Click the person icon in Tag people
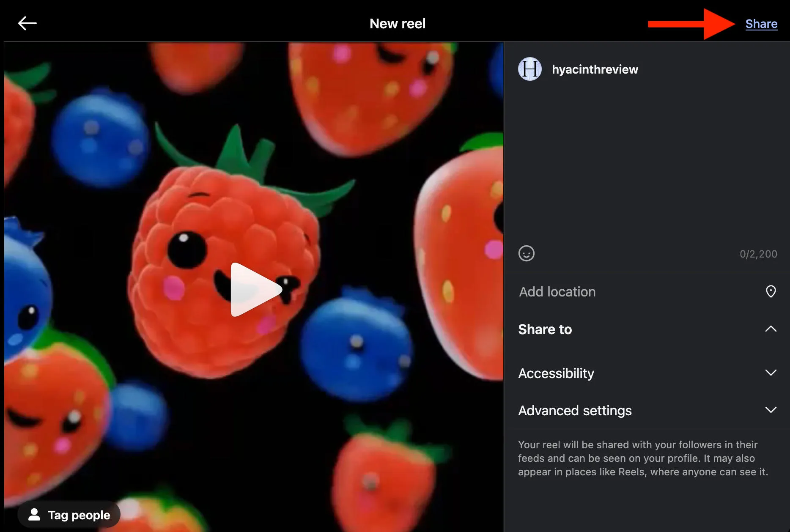 [x=34, y=515]
